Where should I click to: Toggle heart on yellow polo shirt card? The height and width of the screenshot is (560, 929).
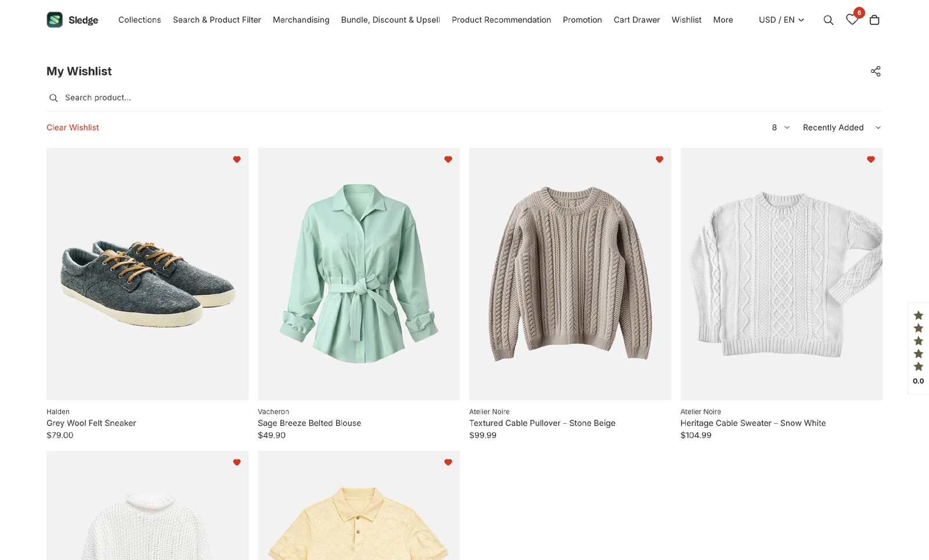[448, 463]
